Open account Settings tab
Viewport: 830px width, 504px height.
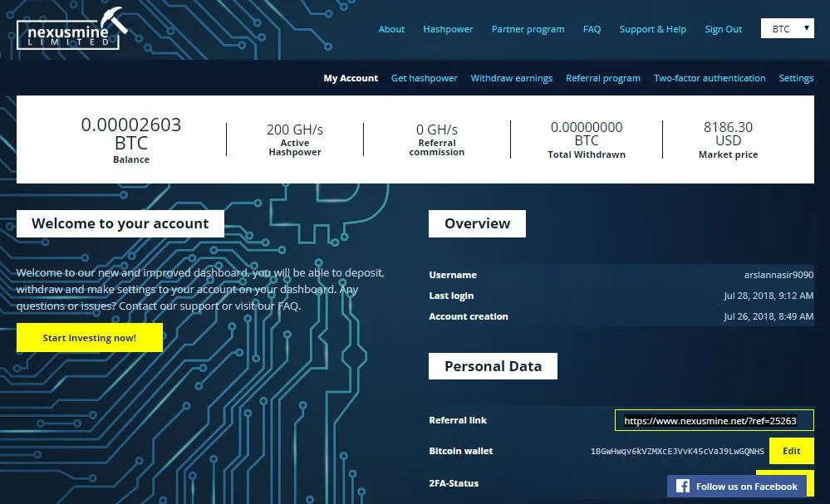[796, 78]
